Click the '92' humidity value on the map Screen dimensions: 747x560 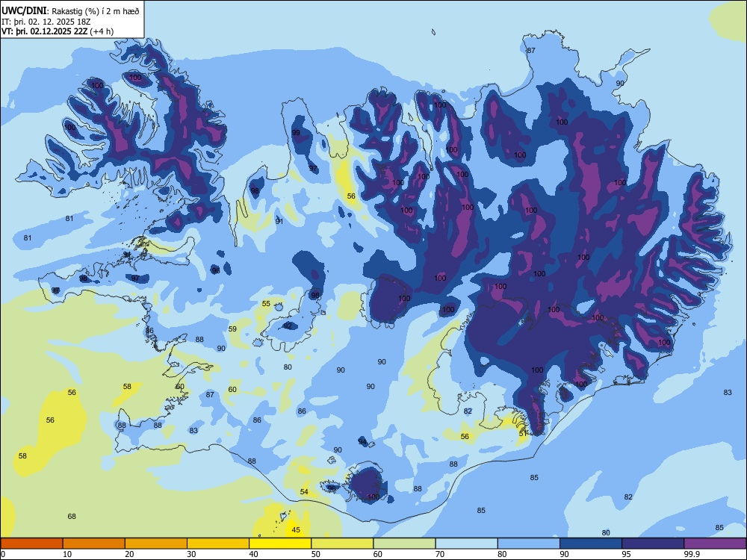(x=288, y=326)
